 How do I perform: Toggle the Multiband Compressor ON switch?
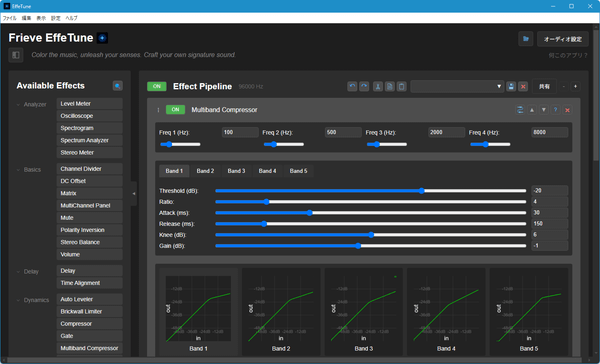(x=175, y=110)
